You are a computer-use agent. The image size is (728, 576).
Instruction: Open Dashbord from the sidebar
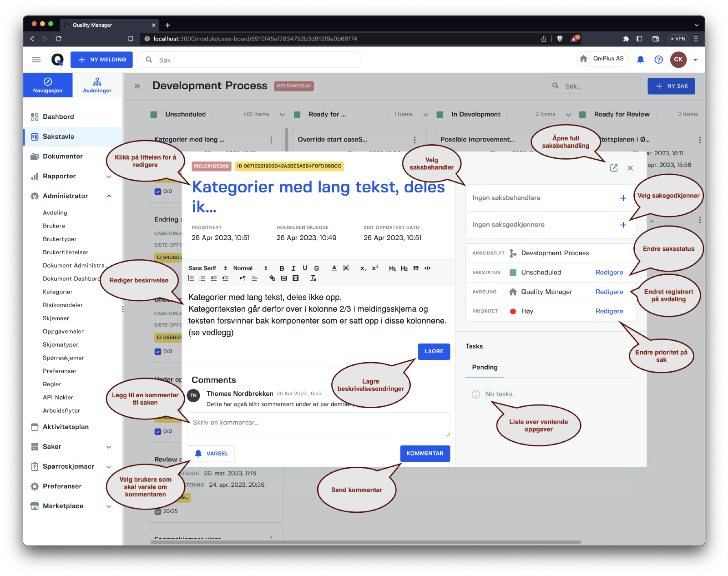pos(58,117)
